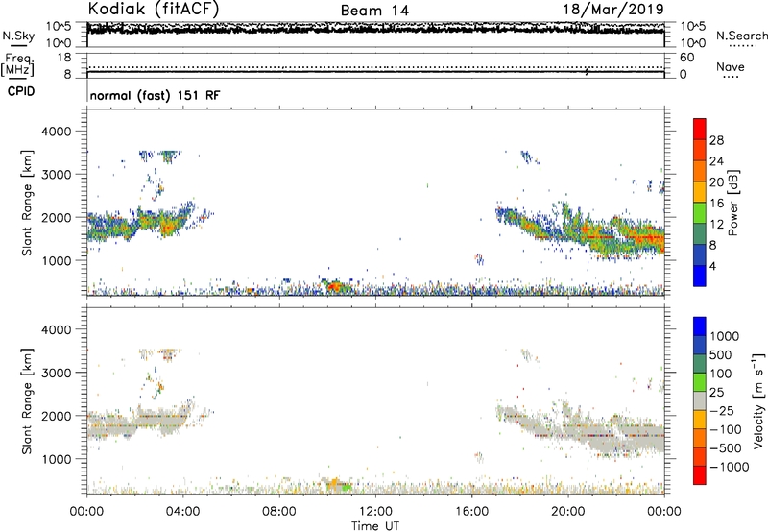This screenshot has width=768, height=532.
Task: Click the '18' frequency axis tick
Action: point(64,58)
